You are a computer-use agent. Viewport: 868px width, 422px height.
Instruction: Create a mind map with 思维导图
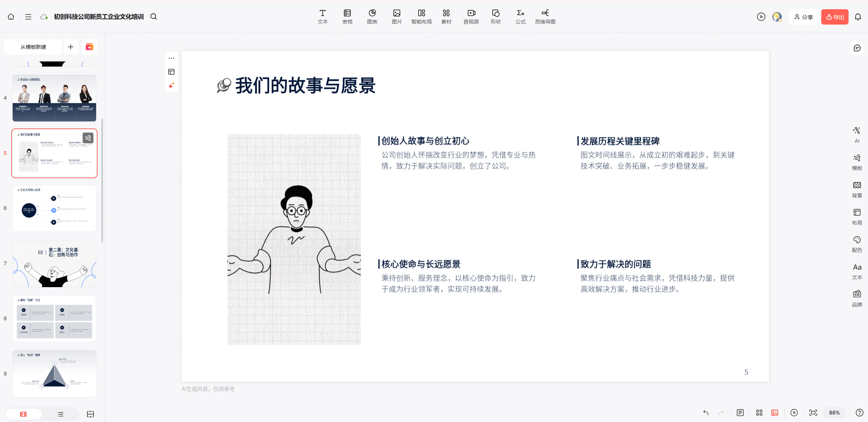[545, 16]
